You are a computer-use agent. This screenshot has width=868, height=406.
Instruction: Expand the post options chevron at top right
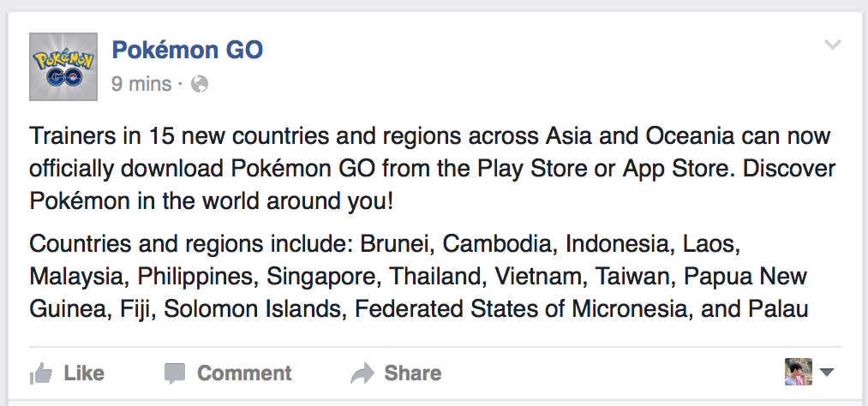833,45
